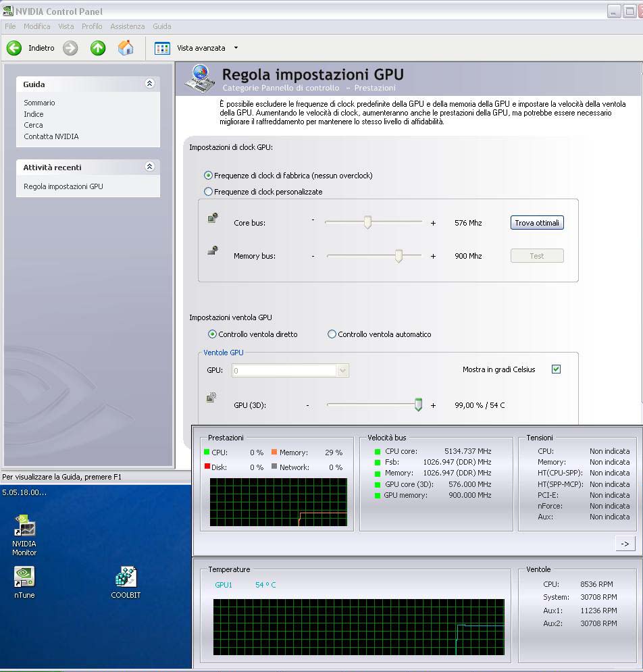
Task: Click the Prestazioni breadcrumb link
Action: click(375, 88)
